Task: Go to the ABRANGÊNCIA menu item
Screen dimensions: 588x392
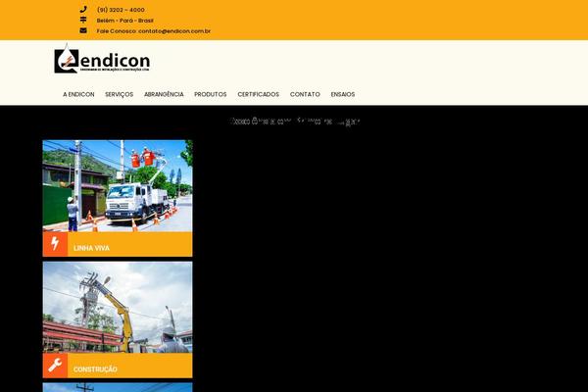Action: pos(164,94)
